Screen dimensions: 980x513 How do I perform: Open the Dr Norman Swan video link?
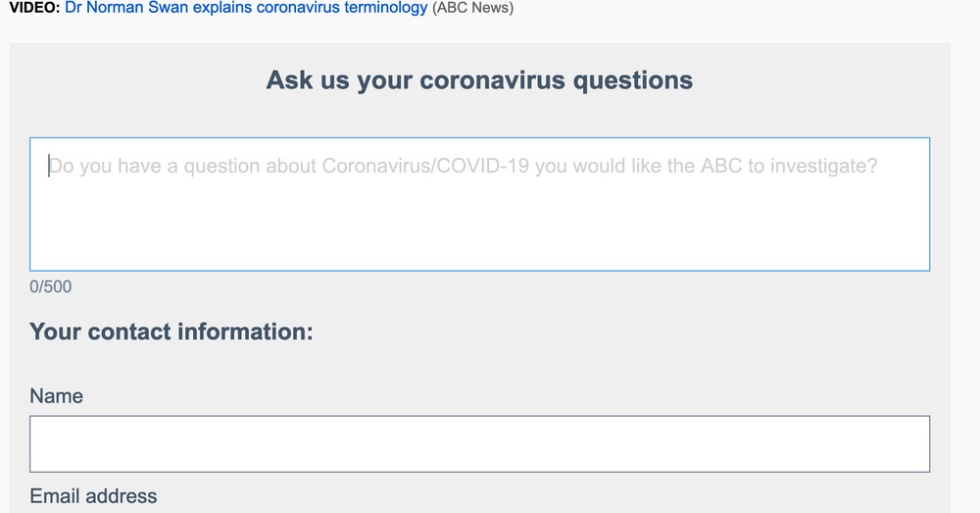(x=246, y=8)
